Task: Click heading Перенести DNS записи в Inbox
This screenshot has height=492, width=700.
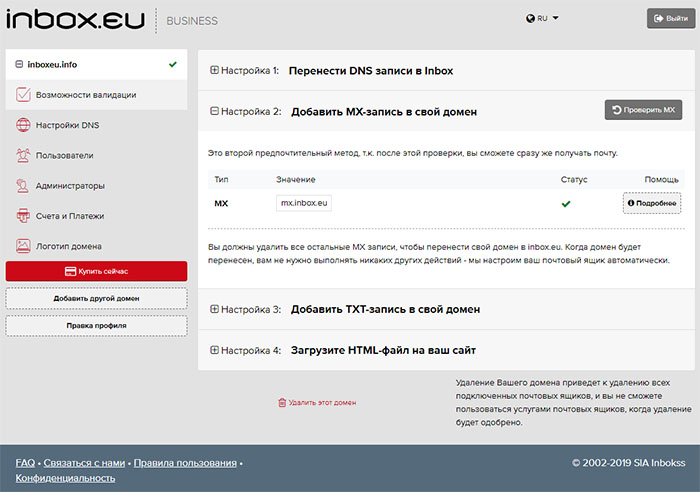Action: [371, 71]
